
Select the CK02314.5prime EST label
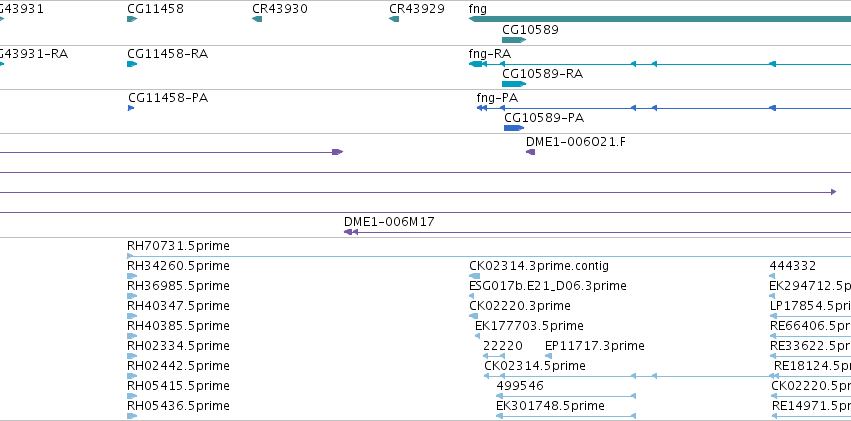tap(535, 366)
